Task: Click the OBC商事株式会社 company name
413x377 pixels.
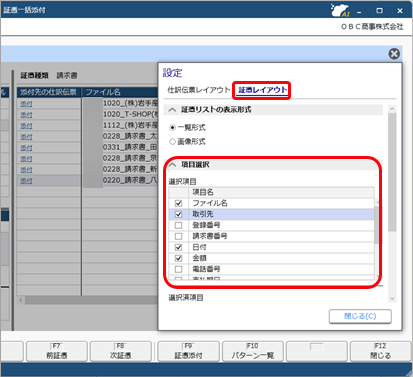Action: tap(372, 27)
